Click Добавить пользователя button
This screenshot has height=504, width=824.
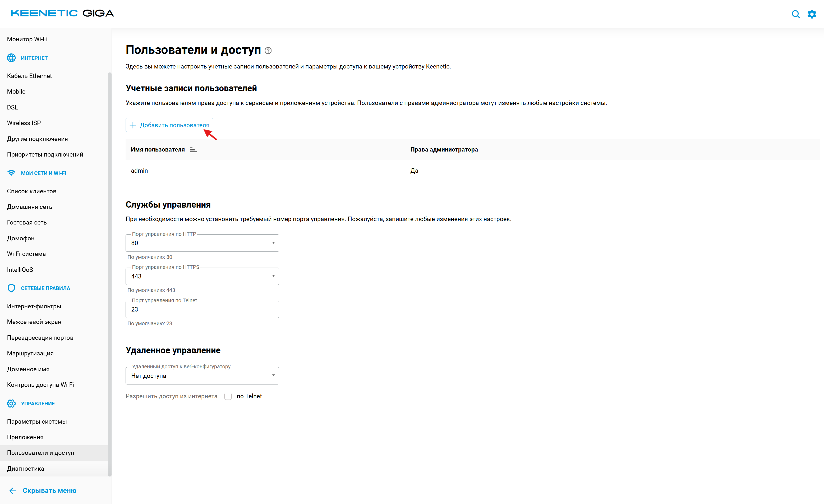[x=169, y=125]
